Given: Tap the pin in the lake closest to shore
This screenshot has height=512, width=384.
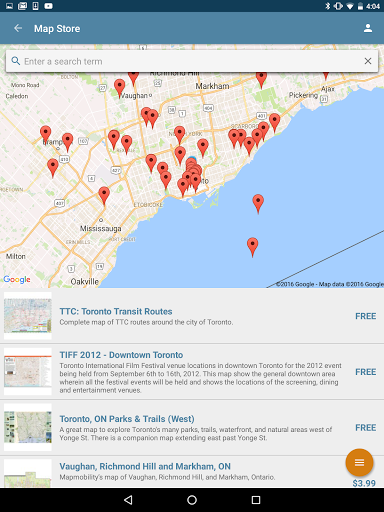Looking at the screenshot, I should pyautogui.click(x=258, y=203).
